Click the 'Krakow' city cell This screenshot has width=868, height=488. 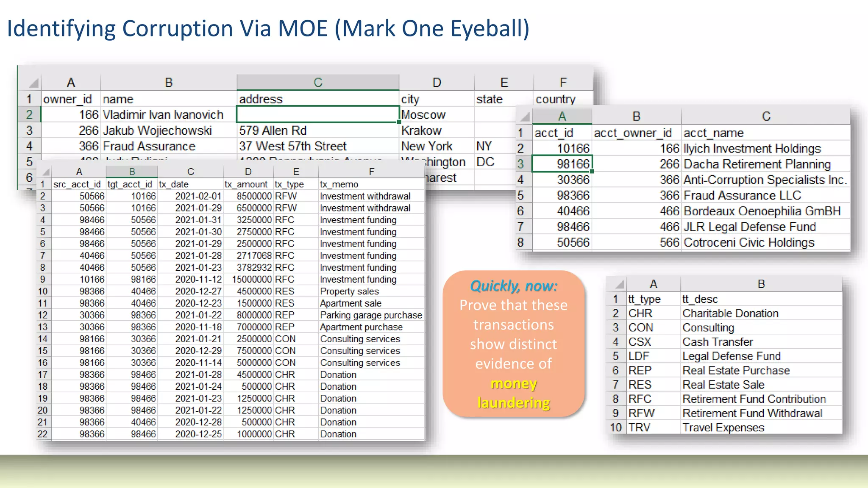pos(437,130)
